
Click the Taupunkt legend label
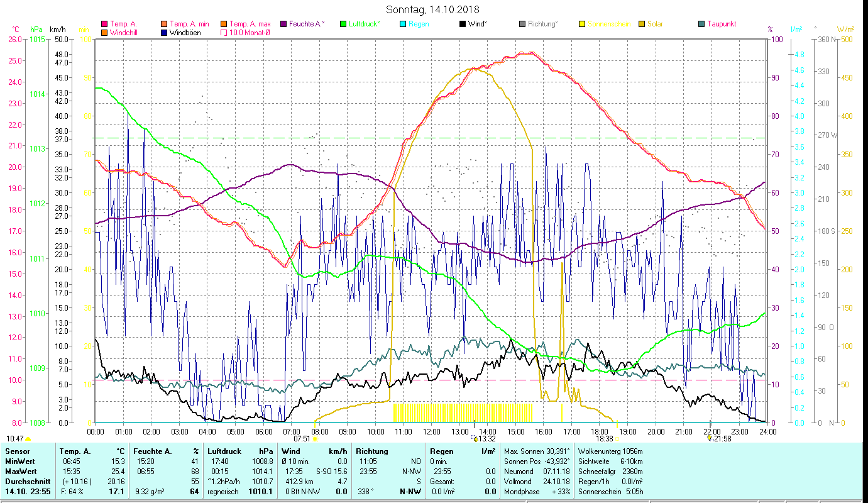[721, 24]
